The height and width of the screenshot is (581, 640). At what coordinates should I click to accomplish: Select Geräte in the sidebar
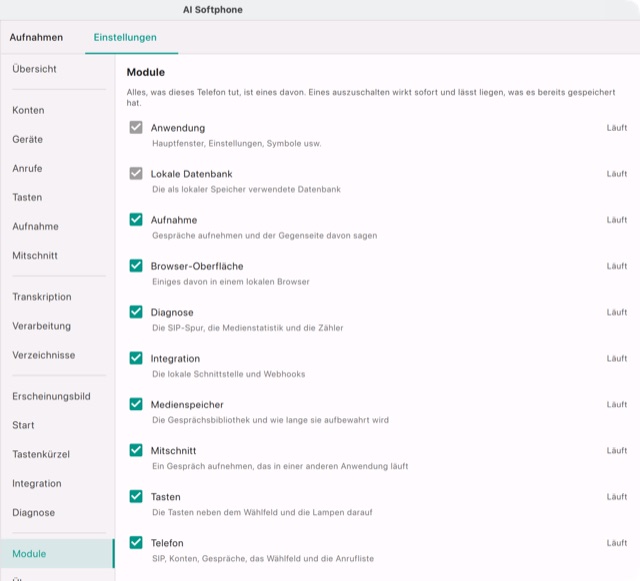27,139
